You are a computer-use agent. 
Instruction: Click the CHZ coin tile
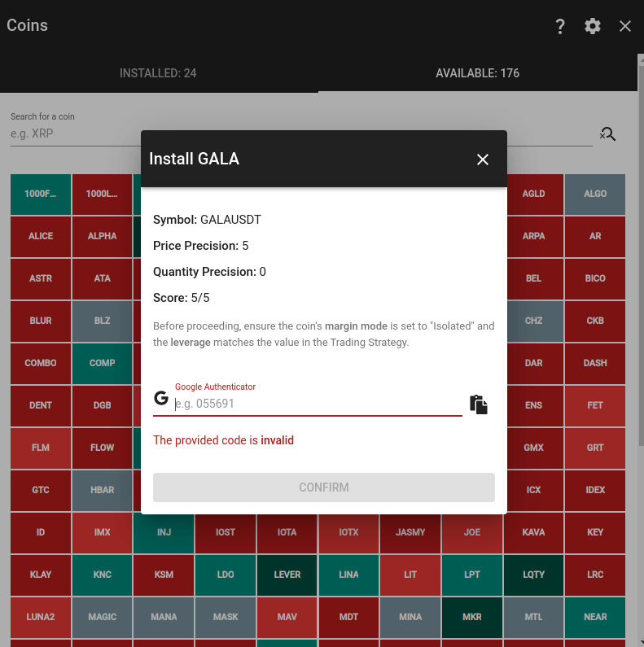533,321
